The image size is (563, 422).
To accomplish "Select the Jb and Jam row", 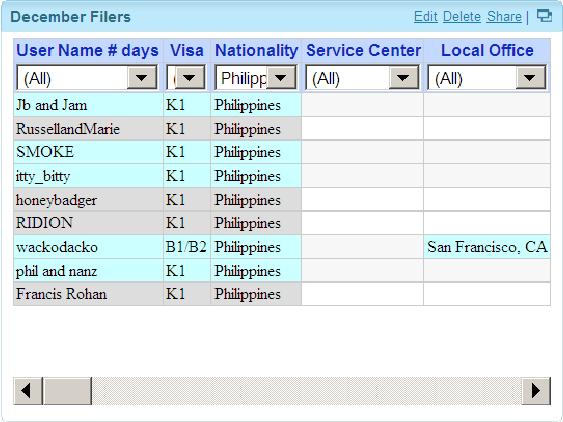I will (282, 105).
